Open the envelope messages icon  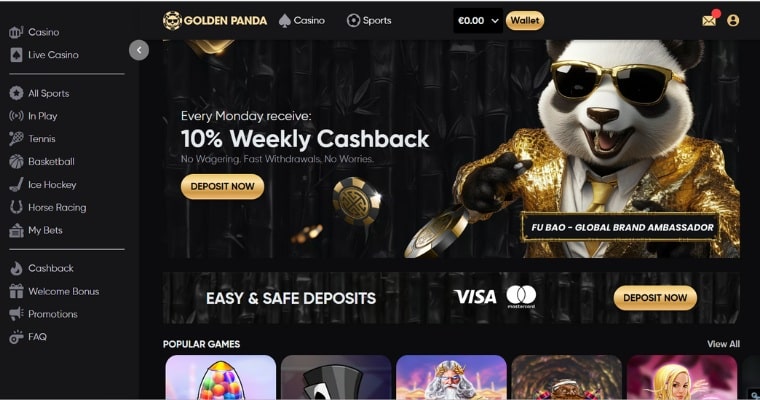click(709, 20)
